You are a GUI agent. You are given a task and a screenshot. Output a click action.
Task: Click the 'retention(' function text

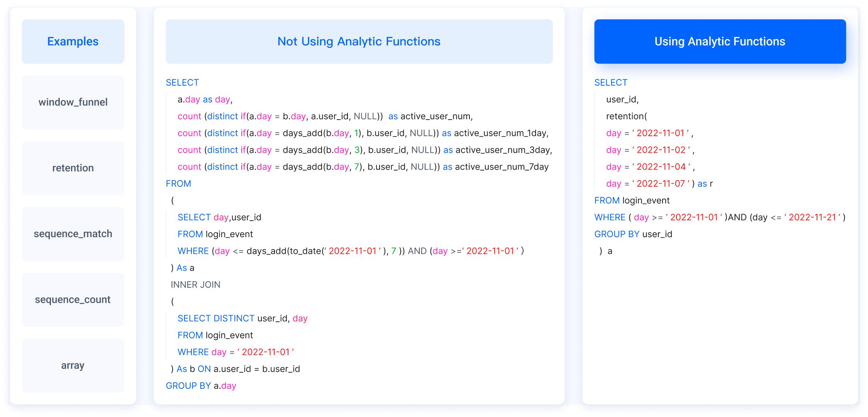626,116
